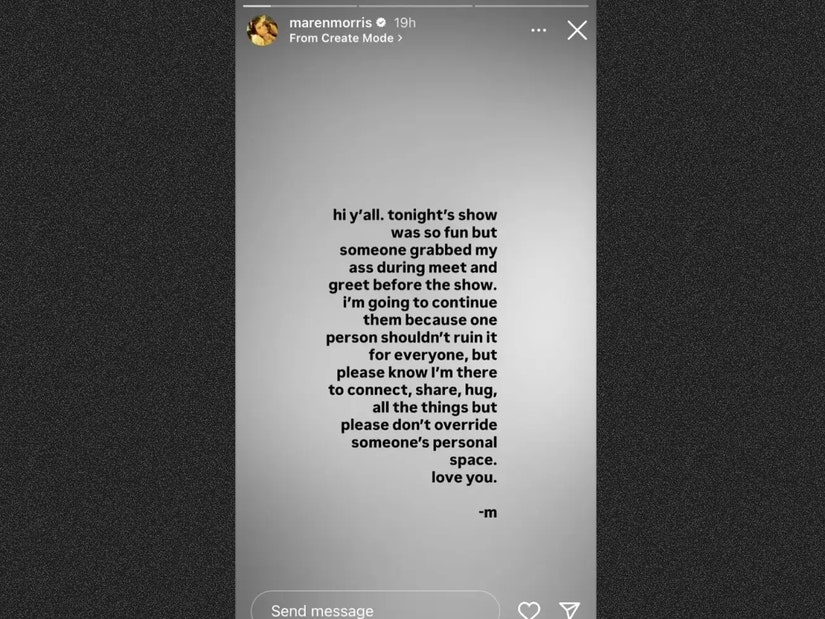The width and height of the screenshot is (825, 619).
Task: Click the line reading 'hi y'all. tonight's show'
Action: (415, 215)
